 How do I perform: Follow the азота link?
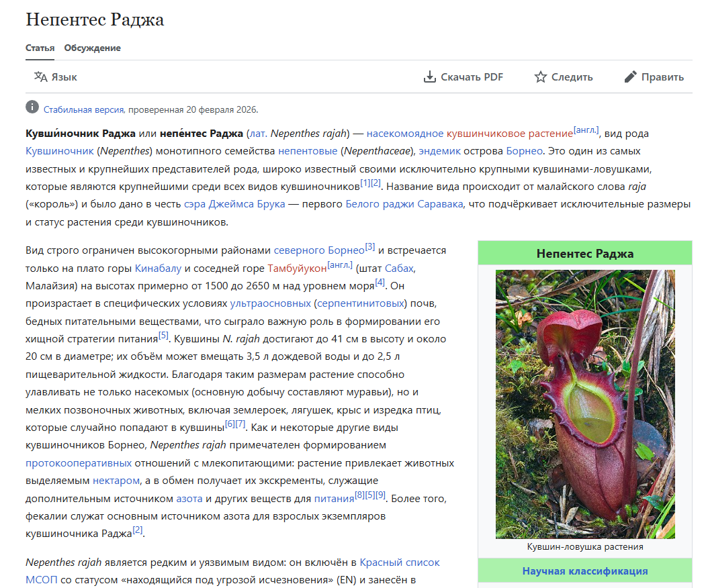(189, 499)
